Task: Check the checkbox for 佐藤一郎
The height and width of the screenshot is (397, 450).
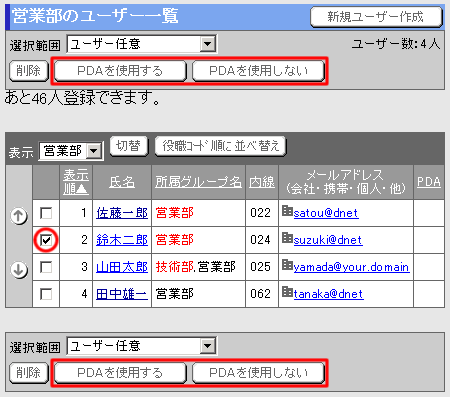Action: tap(46, 213)
